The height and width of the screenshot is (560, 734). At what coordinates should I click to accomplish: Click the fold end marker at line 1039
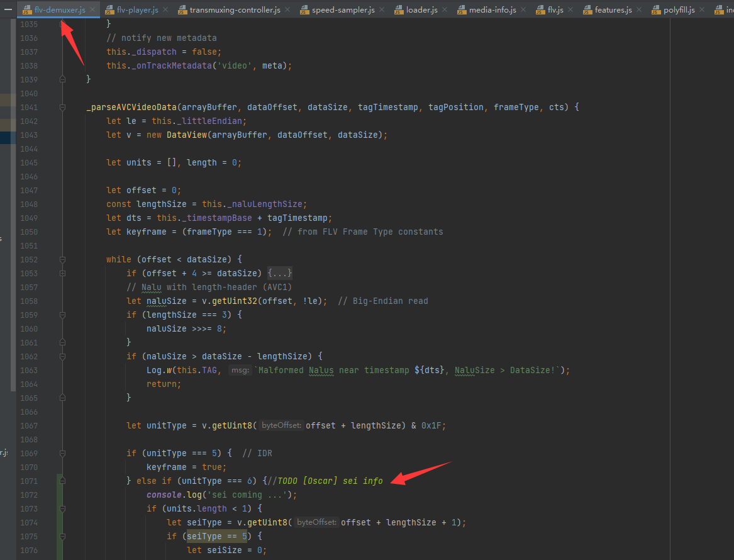coord(63,80)
